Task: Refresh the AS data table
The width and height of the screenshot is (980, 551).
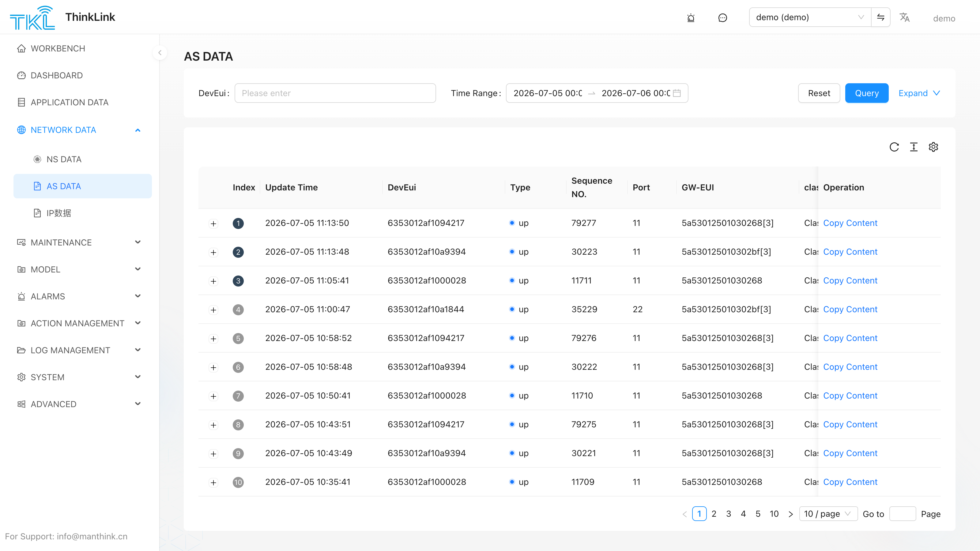Action: point(894,147)
